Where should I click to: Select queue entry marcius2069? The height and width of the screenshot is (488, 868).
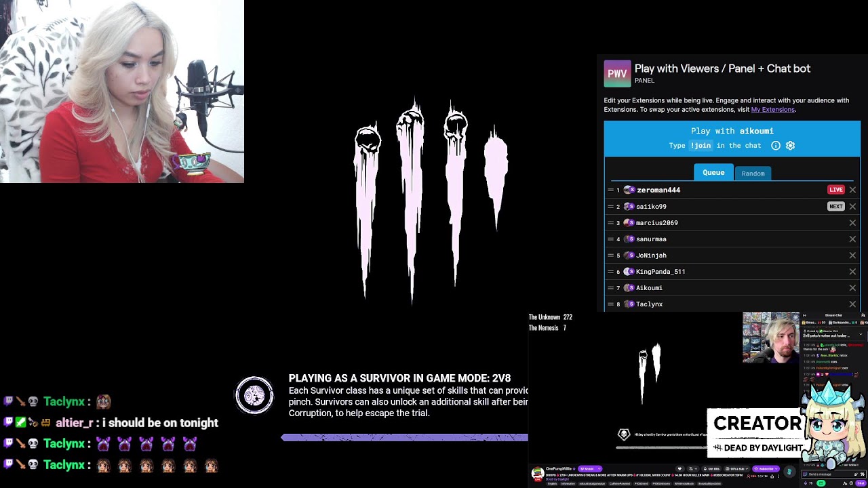(x=732, y=222)
